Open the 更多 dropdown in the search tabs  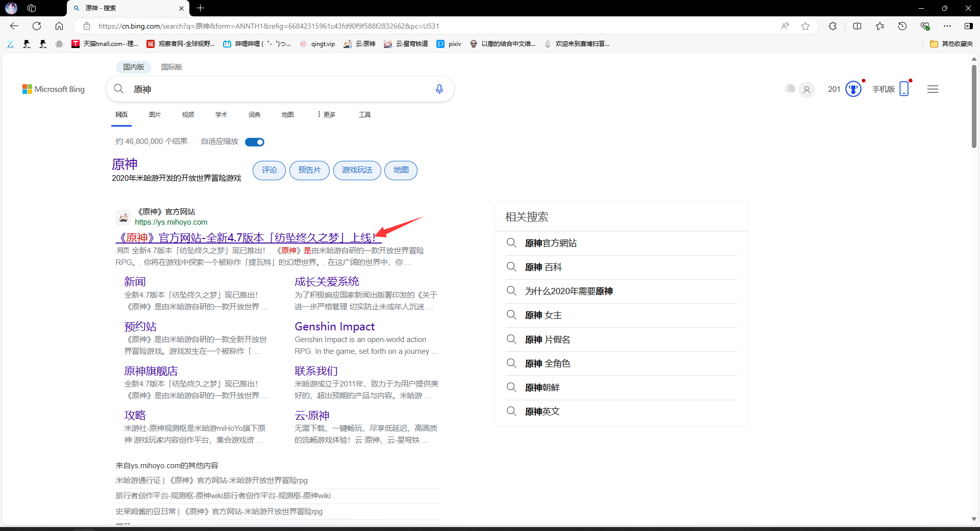[x=326, y=114]
